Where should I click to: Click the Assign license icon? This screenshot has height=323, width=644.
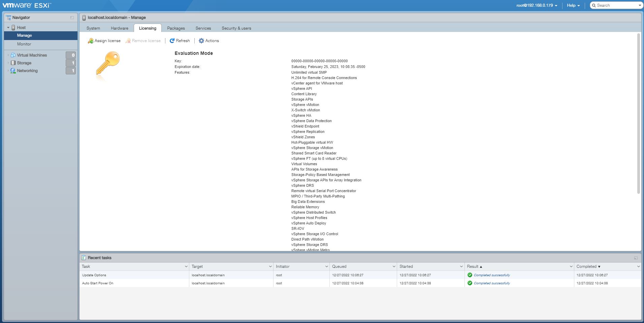pos(91,41)
